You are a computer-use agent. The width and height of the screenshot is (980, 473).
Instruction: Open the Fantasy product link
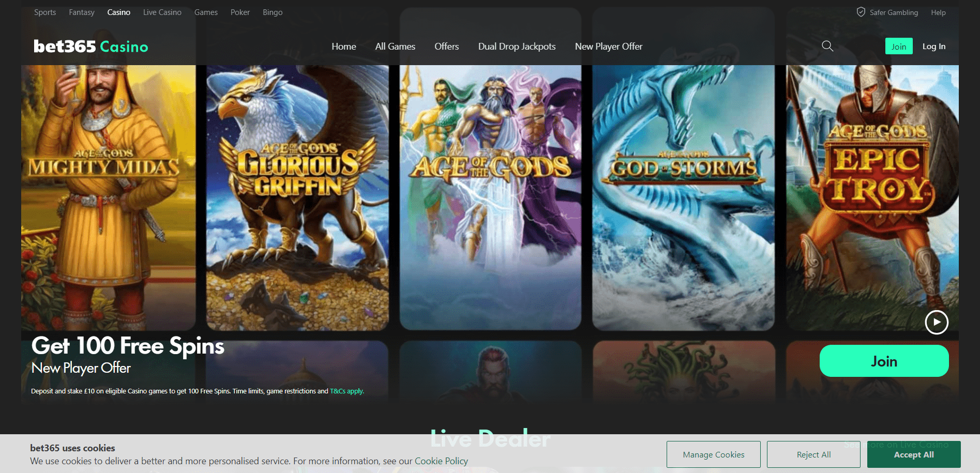(82, 12)
